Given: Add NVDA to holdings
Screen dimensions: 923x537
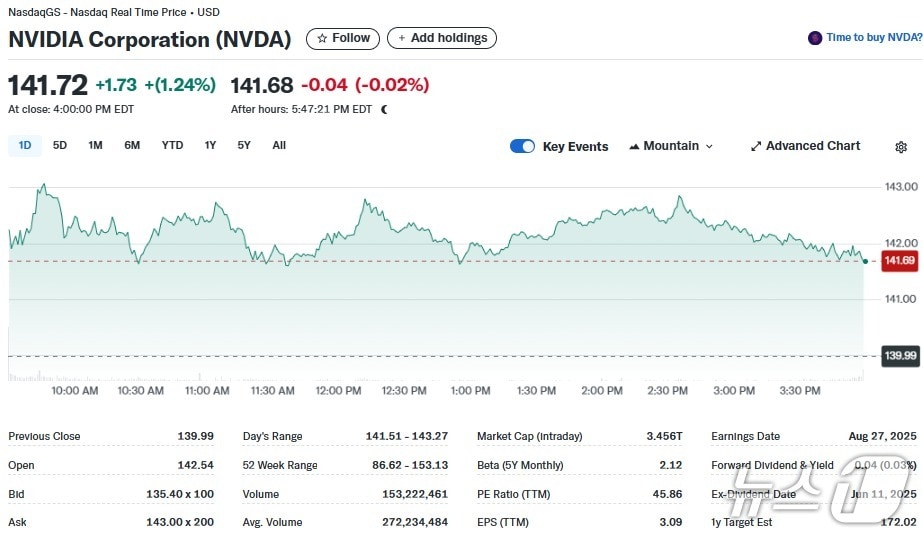Looking at the screenshot, I should 441,38.
